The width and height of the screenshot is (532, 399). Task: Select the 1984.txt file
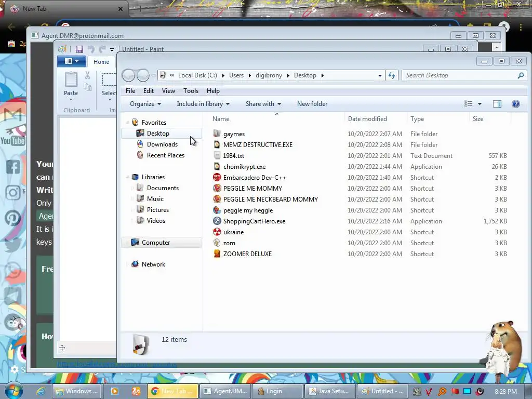pos(233,156)
